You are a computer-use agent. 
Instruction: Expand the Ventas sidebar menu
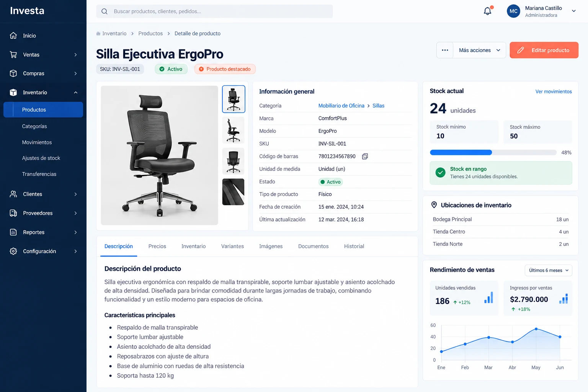coord(75,55)
